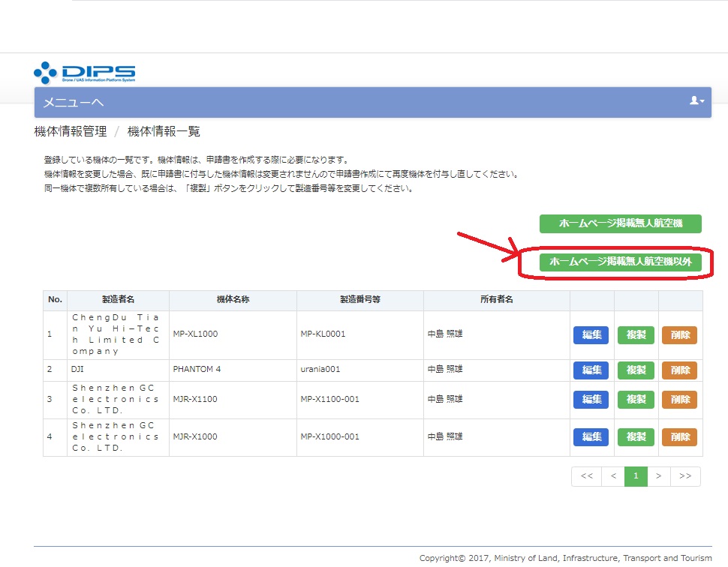This screenshot has width=728, height=567.
Task: Edit the MJR-X1100 entry
Action: [591, 400]
